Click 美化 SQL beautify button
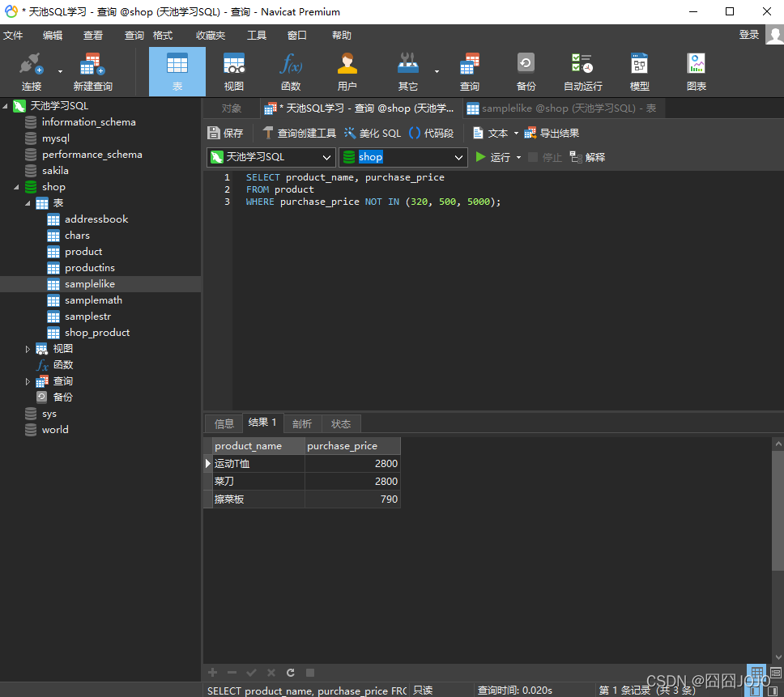The height and width of the screenshot is (697, 784). coord(373,133)
